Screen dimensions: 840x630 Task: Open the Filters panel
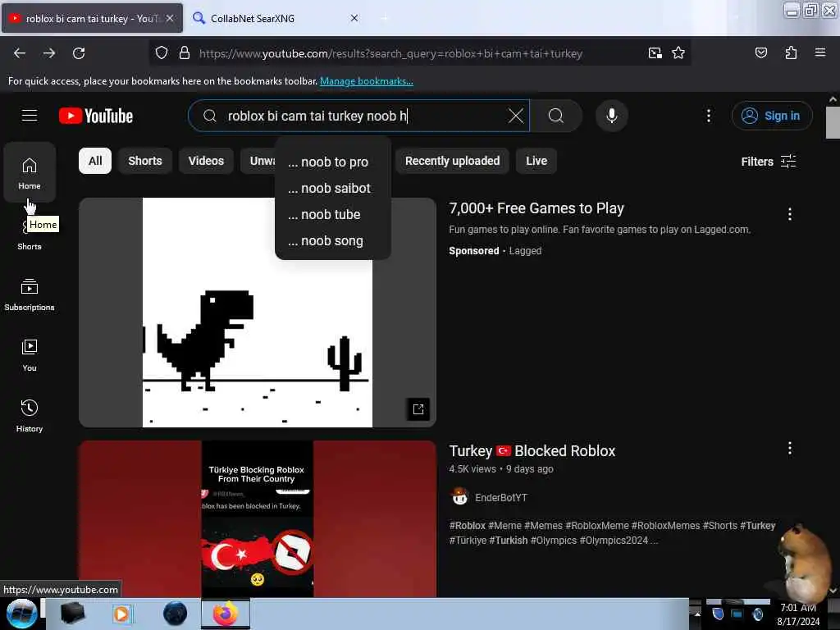(x=768, y=162)
